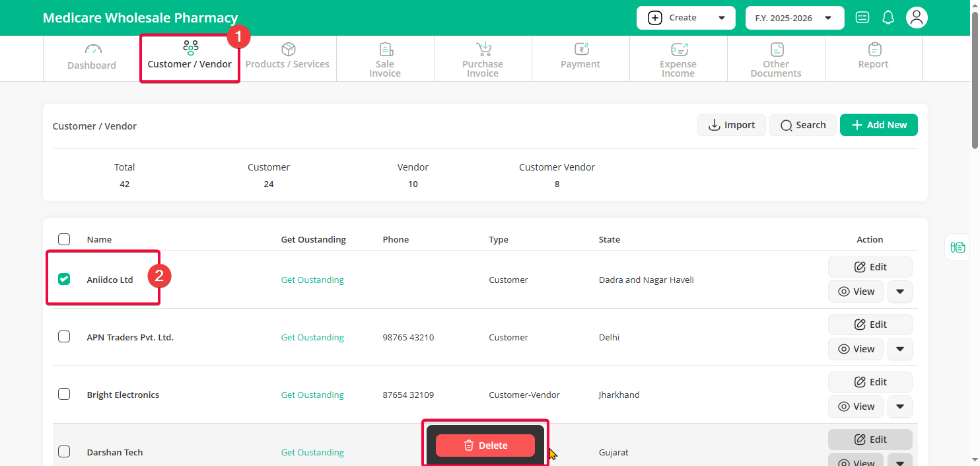Click the floating side panel icon at right edge
Image resolution: width=980 pixels, height=466 pixels.
[x=958, y=247]
